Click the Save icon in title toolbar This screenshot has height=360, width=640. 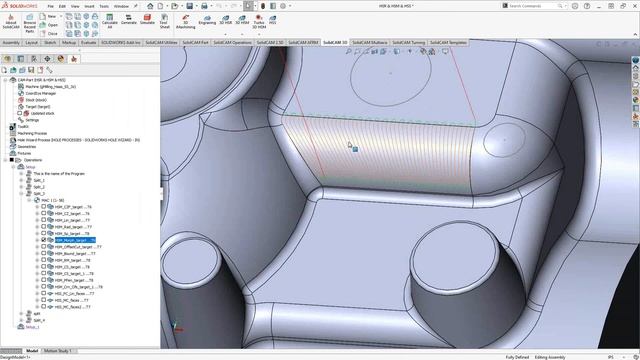[x=190, y=6]
